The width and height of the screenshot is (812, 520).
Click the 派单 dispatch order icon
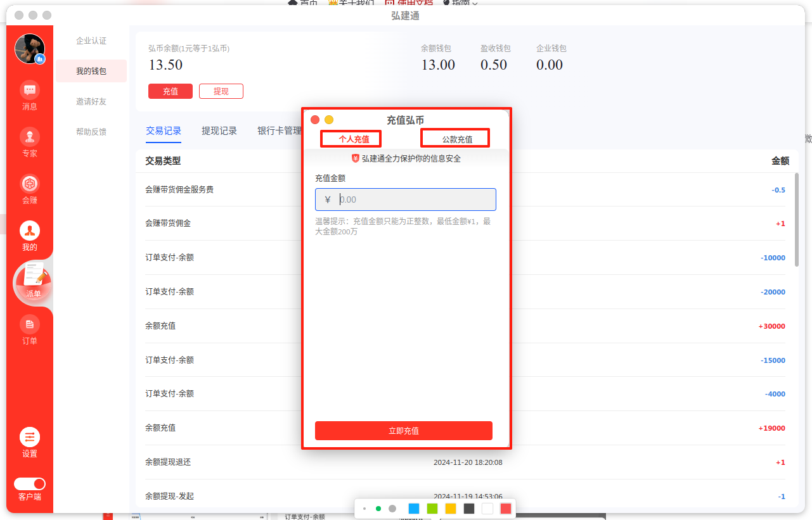pos(32,281)
